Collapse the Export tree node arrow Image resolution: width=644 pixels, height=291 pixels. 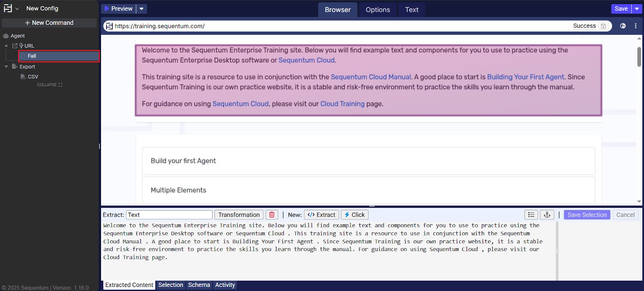point(6,67)
